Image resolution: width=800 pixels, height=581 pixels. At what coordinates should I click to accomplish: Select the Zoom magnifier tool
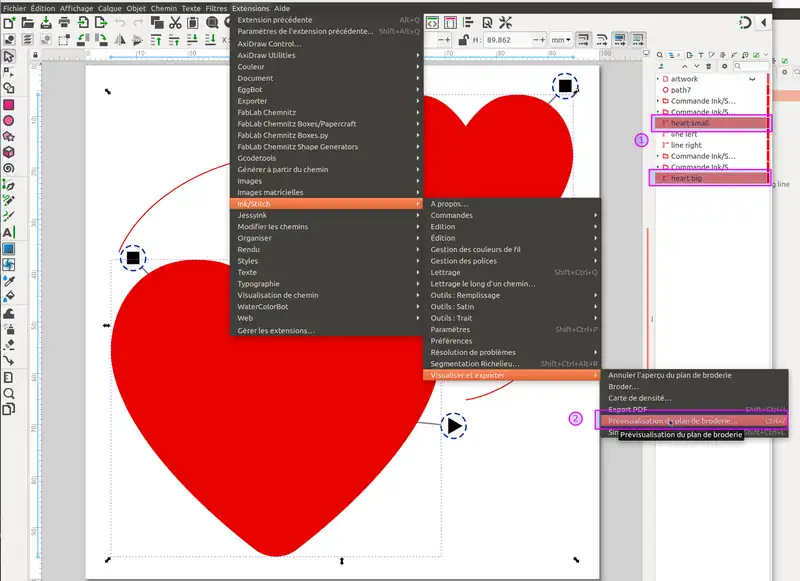8,393
